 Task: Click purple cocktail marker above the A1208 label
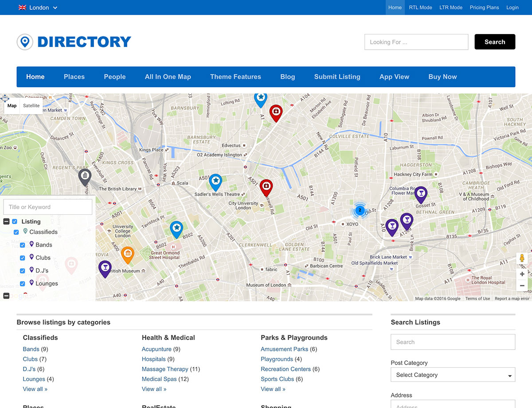pos(407,221)
